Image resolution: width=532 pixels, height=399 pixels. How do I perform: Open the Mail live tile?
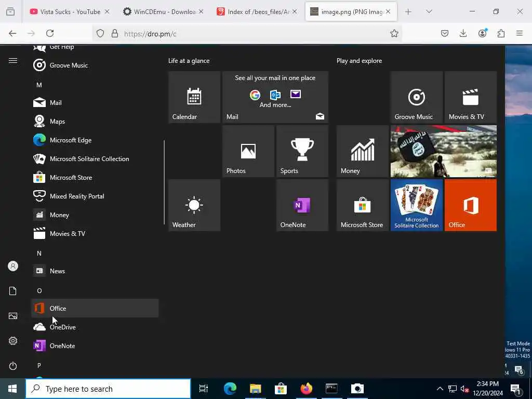(275, 97)
